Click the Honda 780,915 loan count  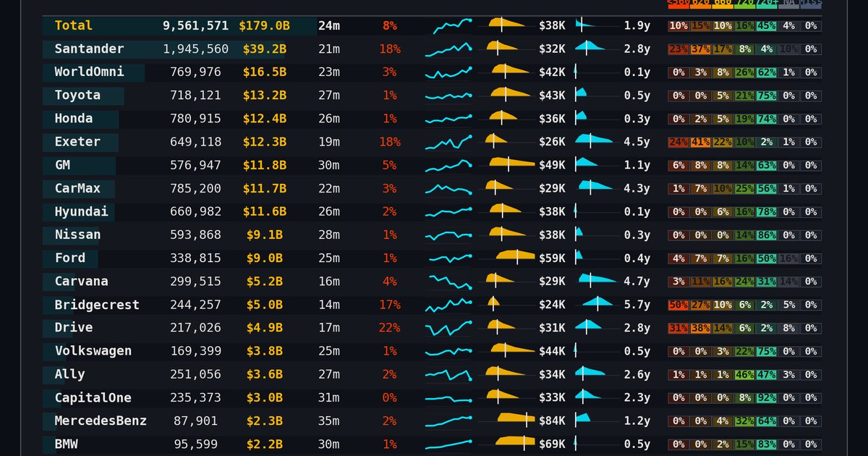(196, 119)
